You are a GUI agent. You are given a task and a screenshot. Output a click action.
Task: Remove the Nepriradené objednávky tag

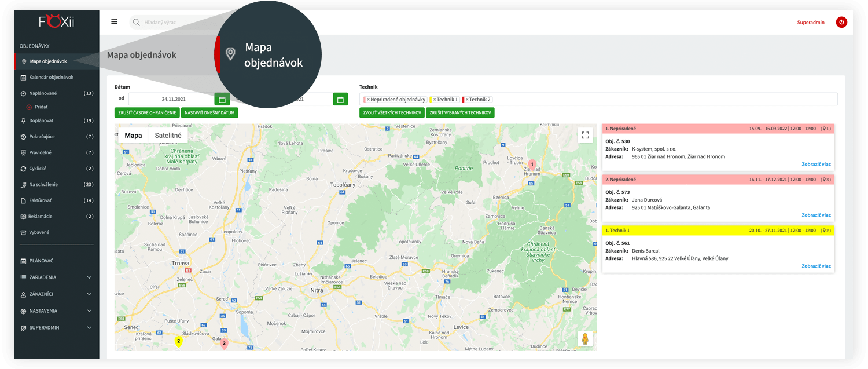367,100
